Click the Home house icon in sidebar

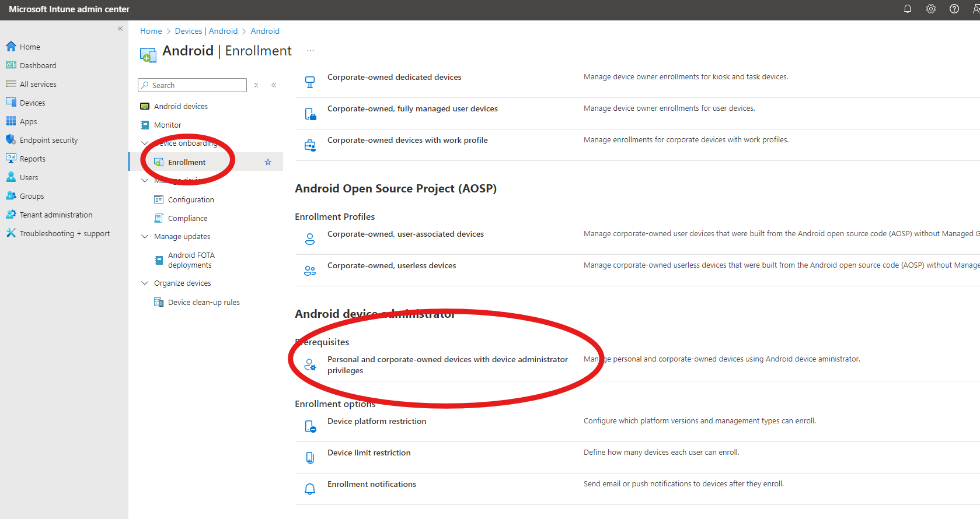[x=11, y=47]
